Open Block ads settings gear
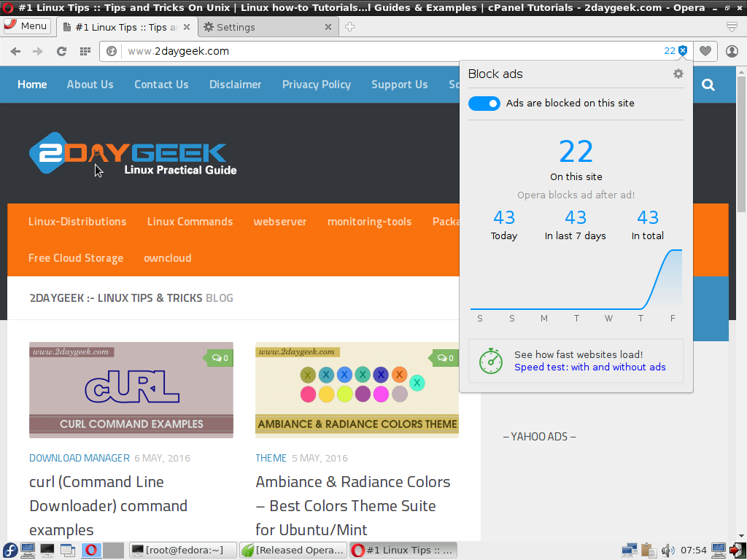 click(678, 74)
